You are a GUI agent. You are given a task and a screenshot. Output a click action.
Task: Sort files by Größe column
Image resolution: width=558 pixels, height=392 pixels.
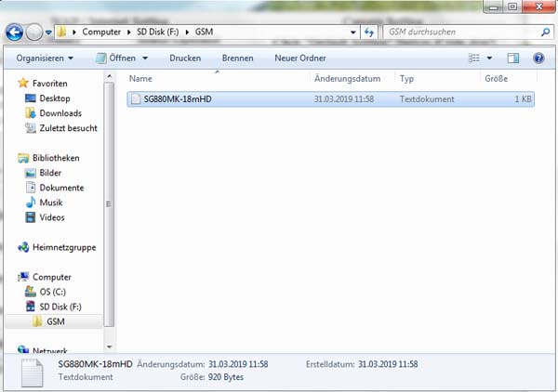tap(496, 79)
